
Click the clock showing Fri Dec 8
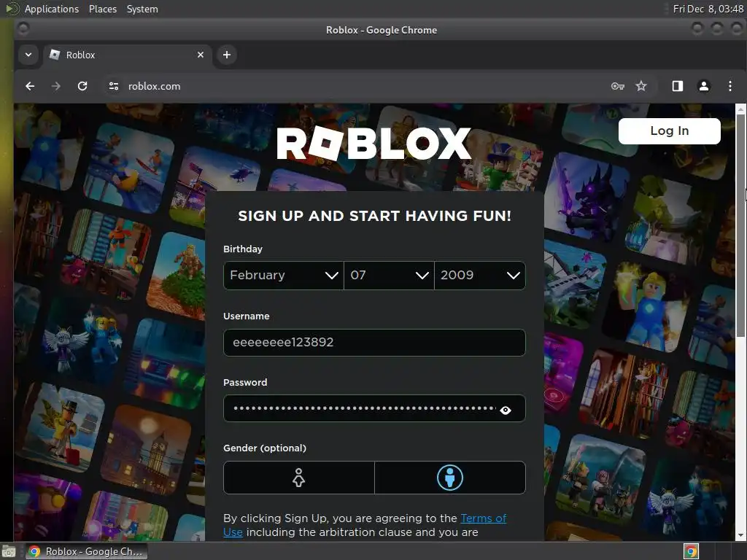click(708, 9)
